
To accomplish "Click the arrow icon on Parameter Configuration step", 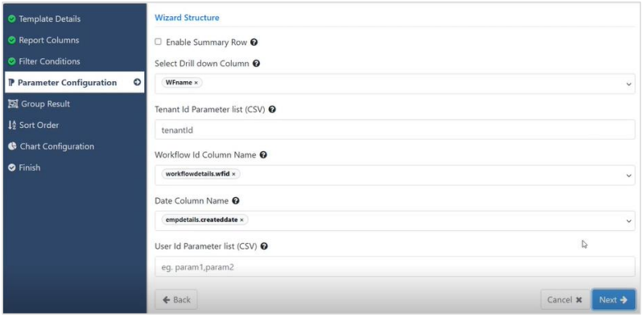I will tap(137, 83).
